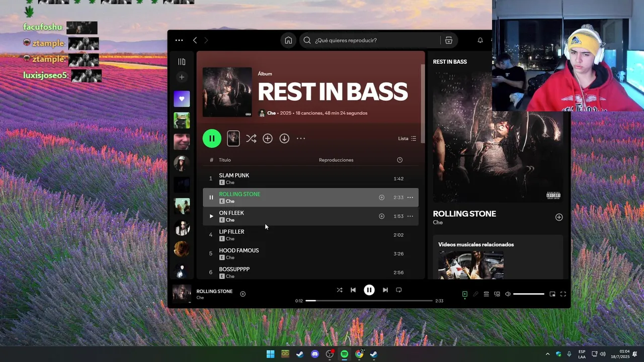Add ON FLEEK row to Liked Songs

point(381,216)
